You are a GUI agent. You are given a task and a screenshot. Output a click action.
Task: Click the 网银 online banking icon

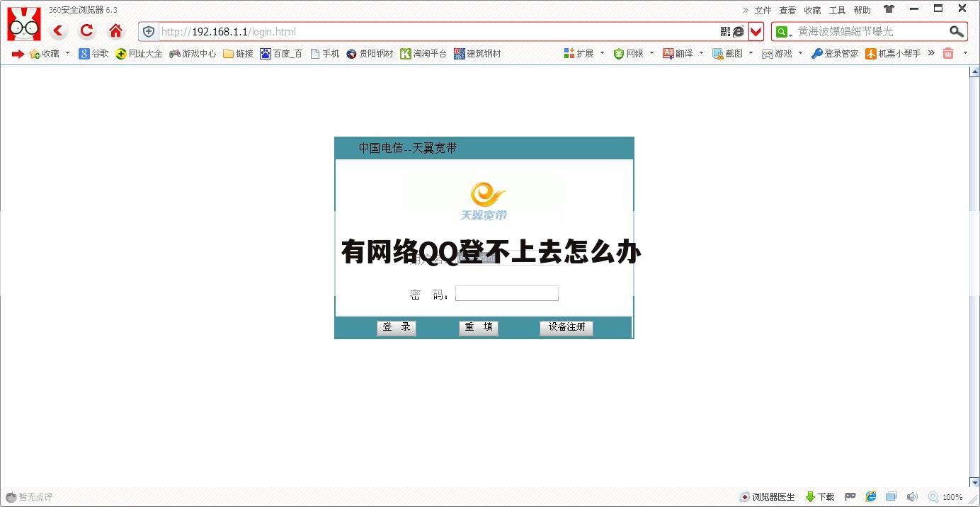point(628,54)
